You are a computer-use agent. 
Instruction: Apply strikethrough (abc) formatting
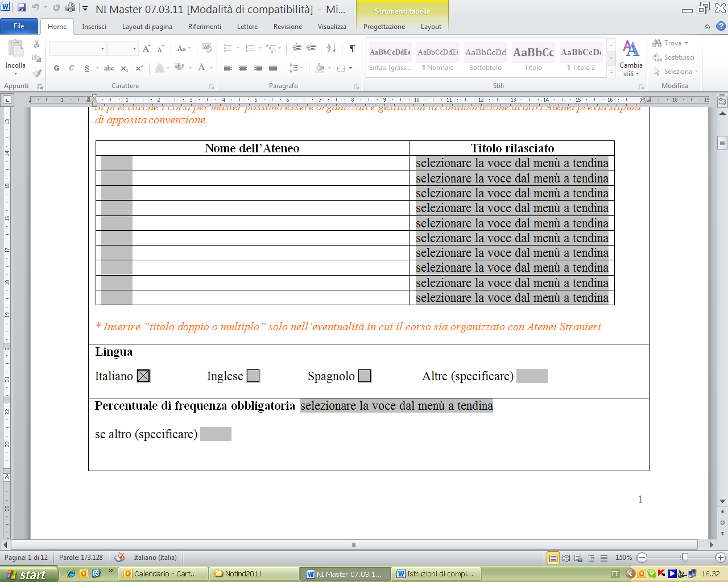pos(109,68)
